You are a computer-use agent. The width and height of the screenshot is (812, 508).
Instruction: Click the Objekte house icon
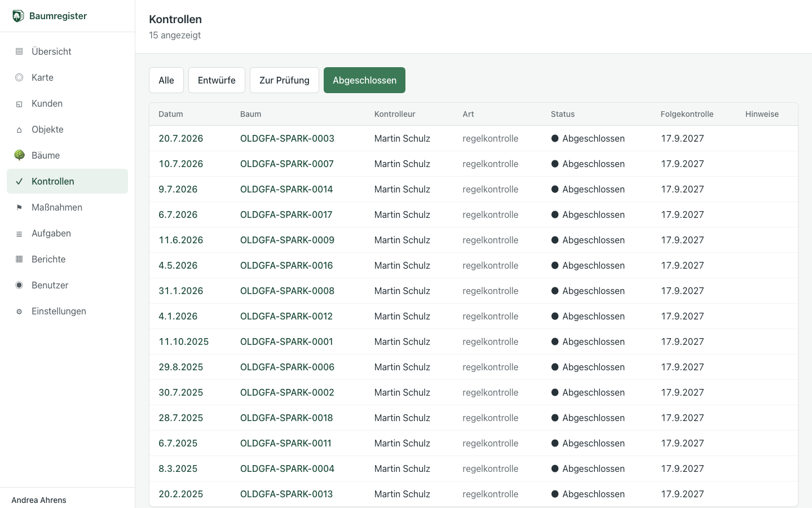19,129
